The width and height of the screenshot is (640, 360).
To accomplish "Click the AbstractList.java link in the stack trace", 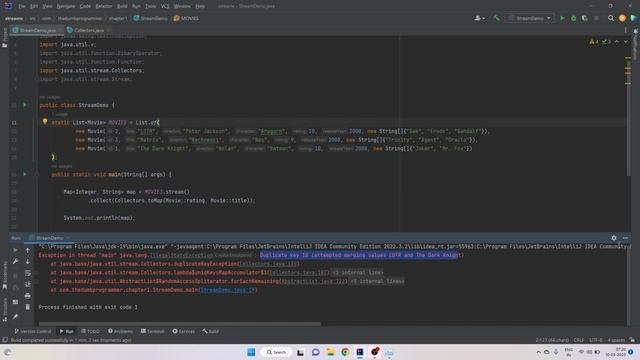I will pyautogui.click(x=314, y=281).
